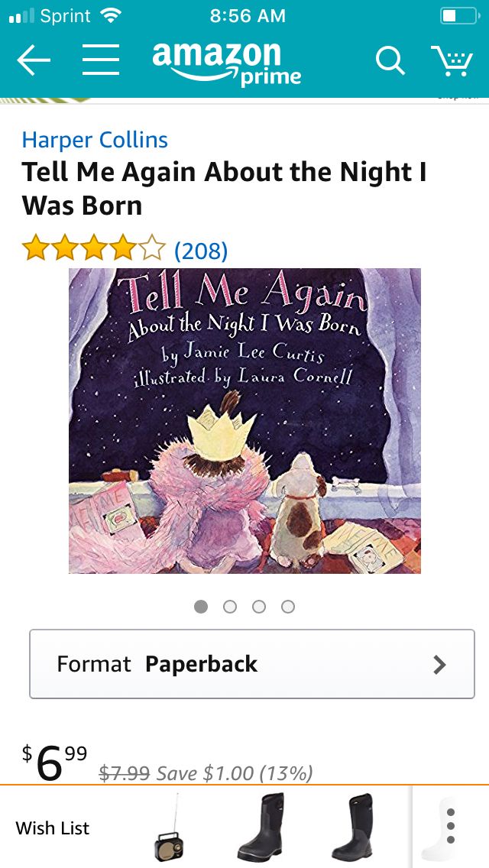Viewport: 489px width, 868px height.
Task: Open the 208 customer reviews link
Action: point(200,251)
